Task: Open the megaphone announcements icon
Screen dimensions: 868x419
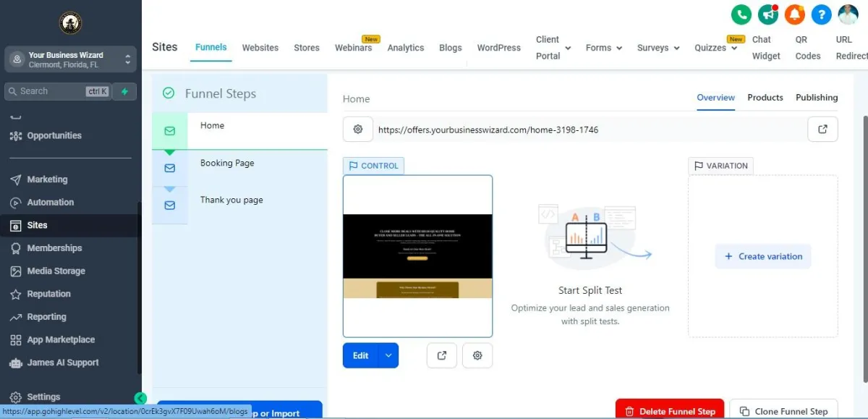Action: pos(768,14)
